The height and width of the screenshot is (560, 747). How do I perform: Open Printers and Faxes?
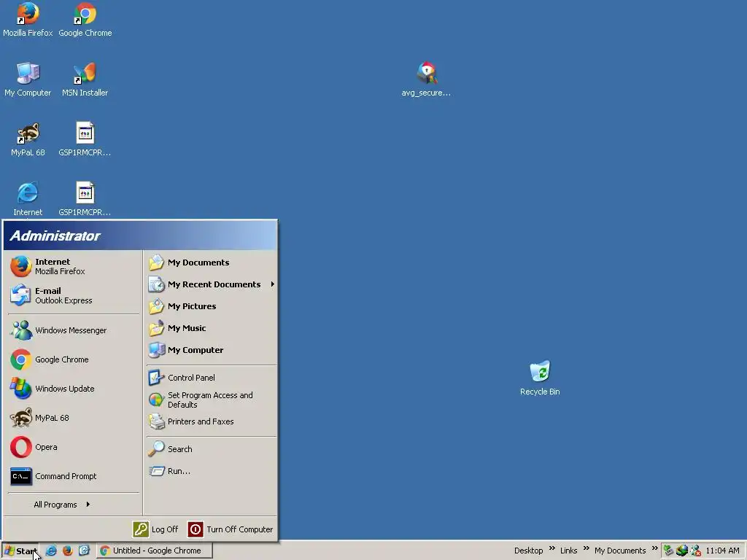(212, 421)
